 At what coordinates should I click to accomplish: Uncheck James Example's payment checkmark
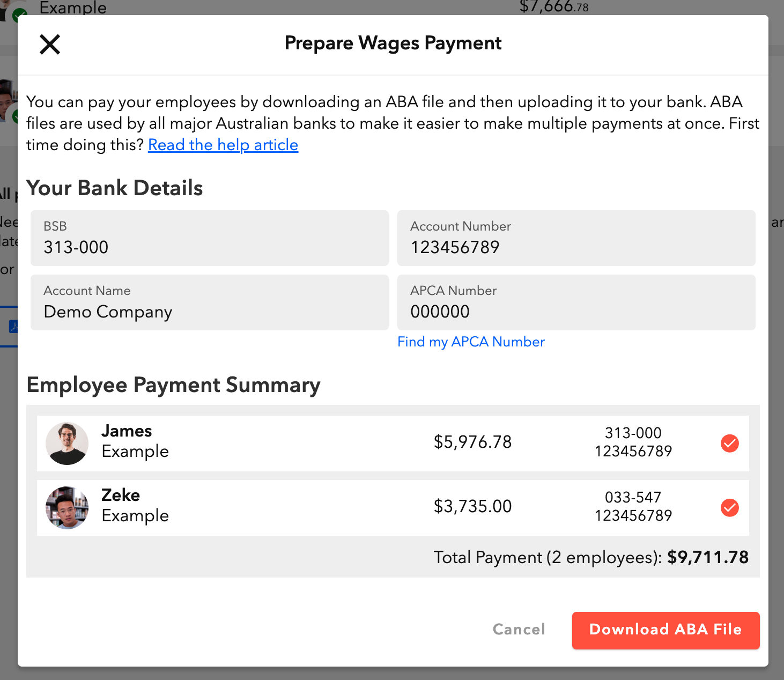click(x=729, y=444)
